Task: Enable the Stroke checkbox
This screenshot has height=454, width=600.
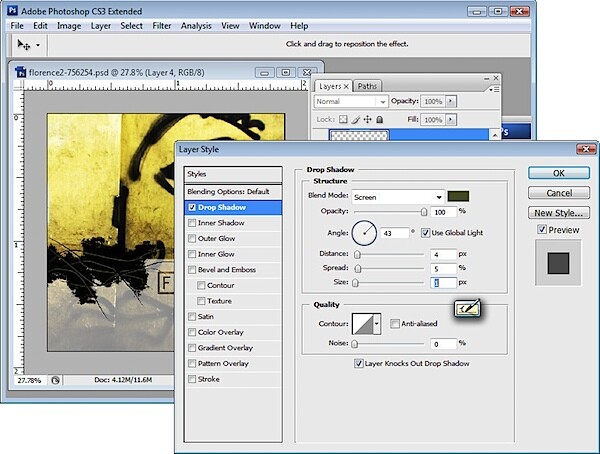Action: [192, 379]
